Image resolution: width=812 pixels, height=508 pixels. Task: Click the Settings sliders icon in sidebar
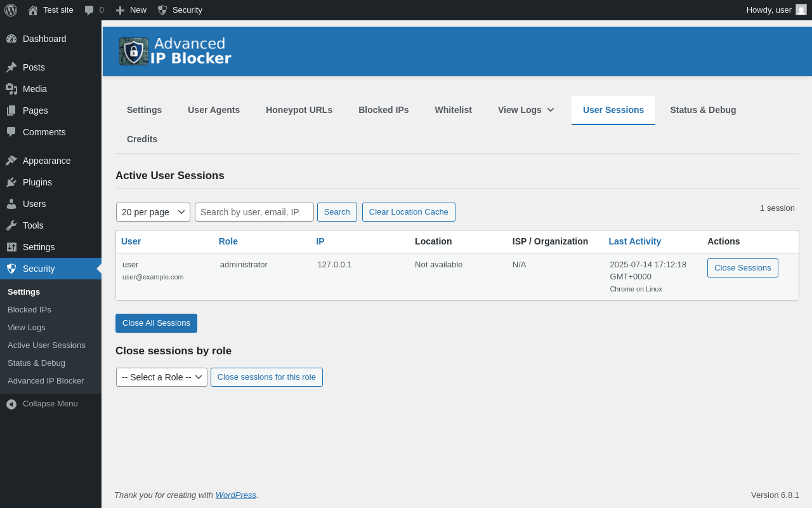click(x=11, y=247)
